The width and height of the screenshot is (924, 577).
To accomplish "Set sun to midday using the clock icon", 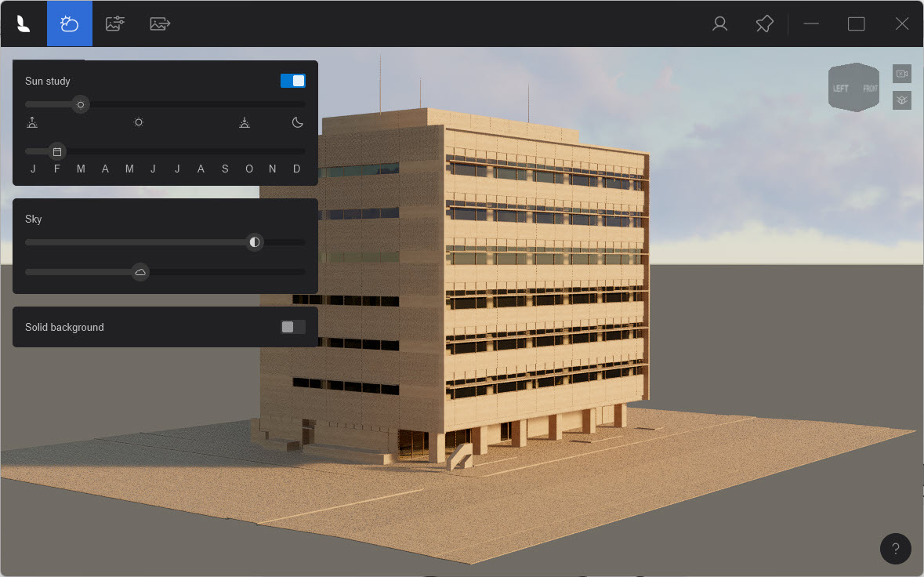I will pyautogui.click(x=139, y=122).
